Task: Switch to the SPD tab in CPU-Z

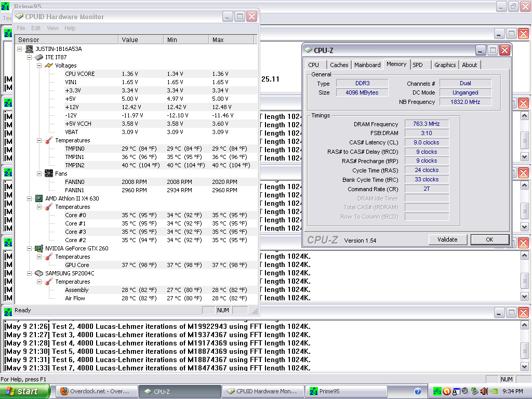Action: click(418, 65)
